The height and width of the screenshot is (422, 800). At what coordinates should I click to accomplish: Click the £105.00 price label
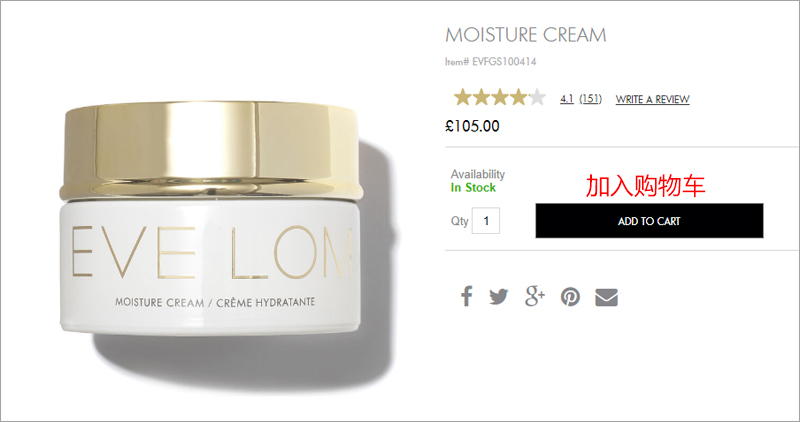tap(472, 126)
